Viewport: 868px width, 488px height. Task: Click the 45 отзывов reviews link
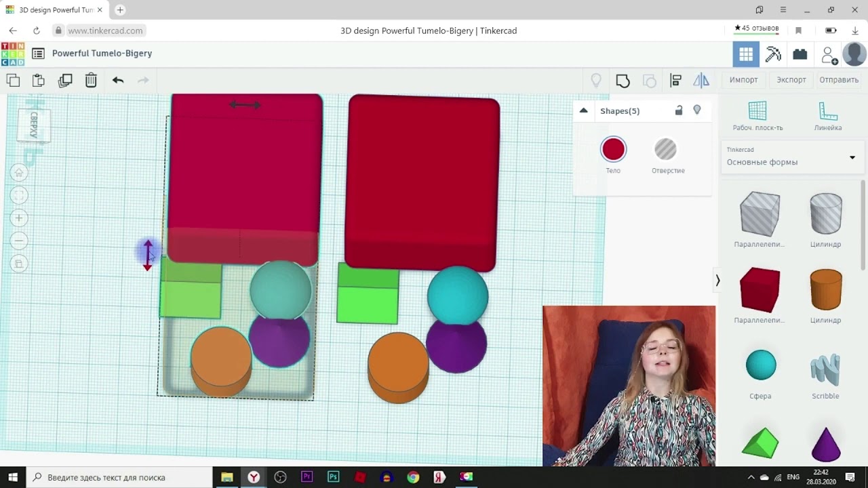(x=756, y=28)
